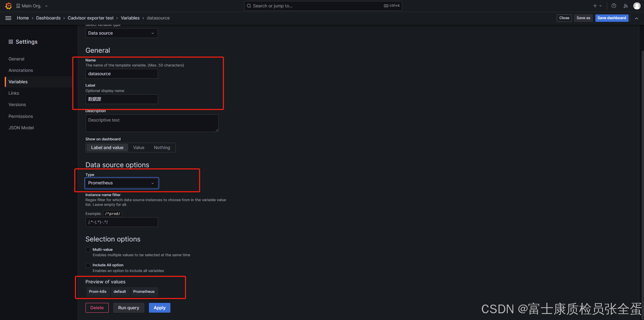Open Links settings section
Image resolution: width=644 pixels, height=320 pixels.
(x=14, y=93)
